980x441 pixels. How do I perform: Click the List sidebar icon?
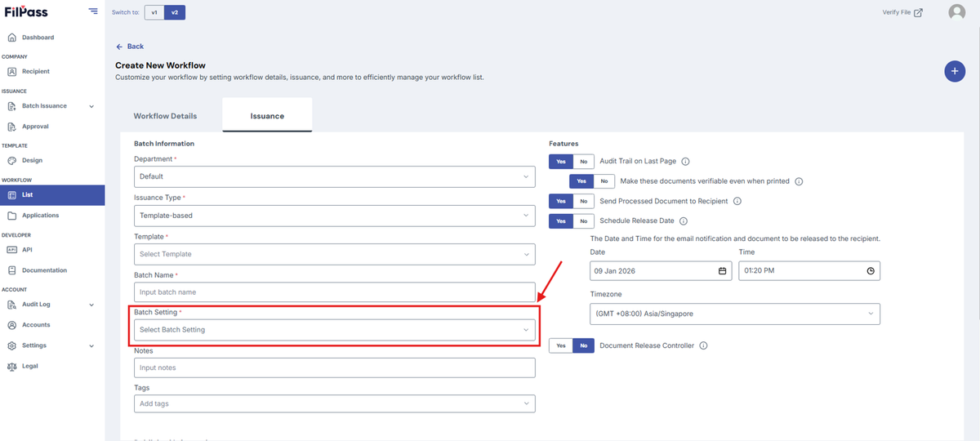[x=12, y=195]
